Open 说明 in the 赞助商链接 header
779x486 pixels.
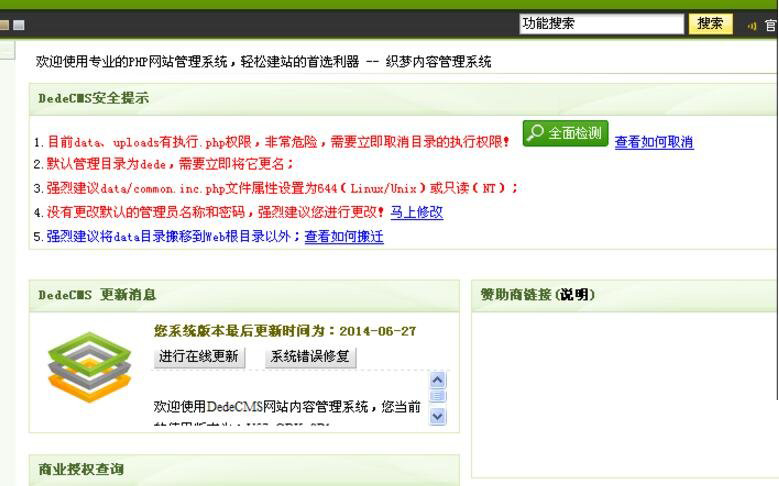coord(576,295)
